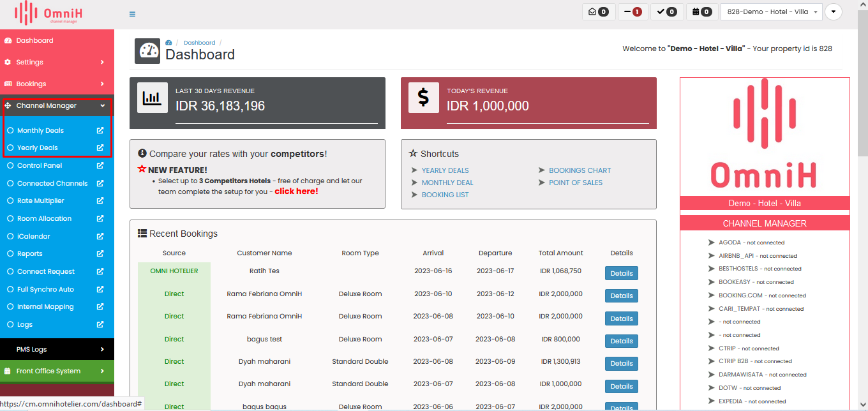Viewport: 868px width, 411px height.
Task: Click external-link icon beside Room Allocation
Action: (x=100, y=218)
